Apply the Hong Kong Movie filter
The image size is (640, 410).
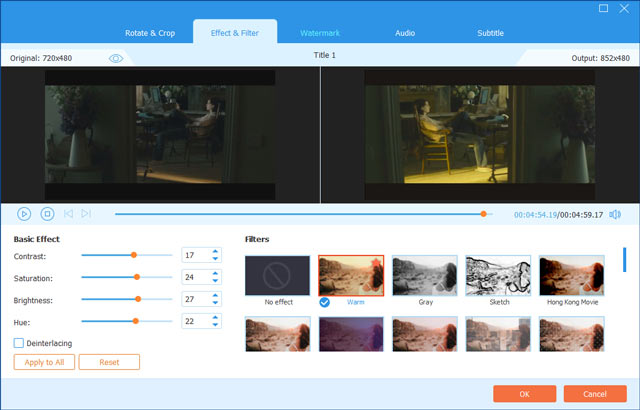tap(571, 275)
